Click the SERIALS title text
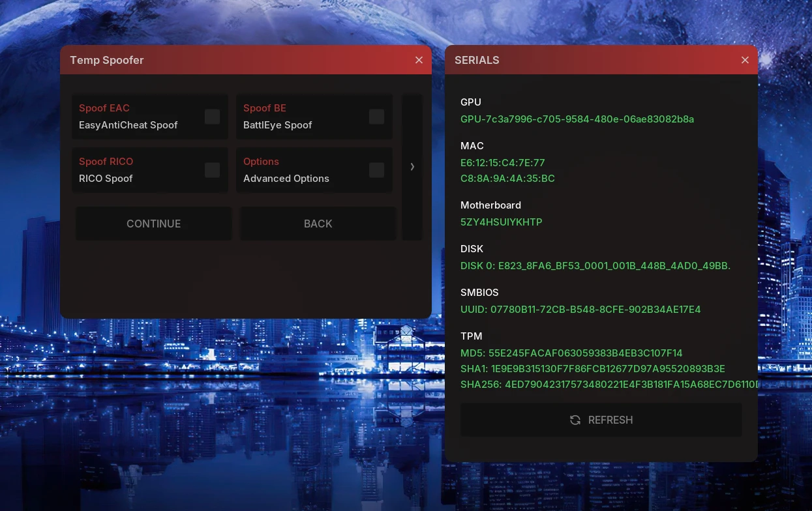812x511 pixels. (477, 60)
